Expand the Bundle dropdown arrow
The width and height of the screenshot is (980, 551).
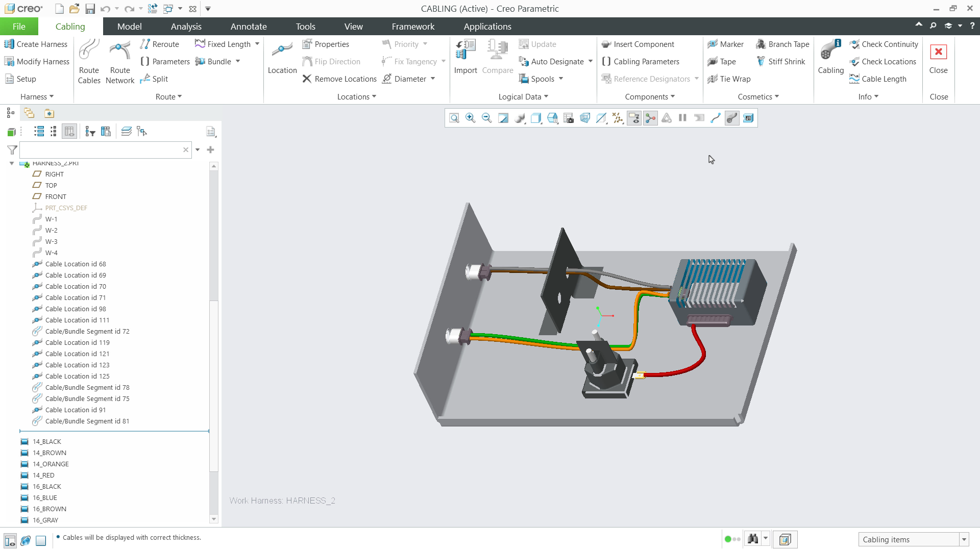point(238,62)
